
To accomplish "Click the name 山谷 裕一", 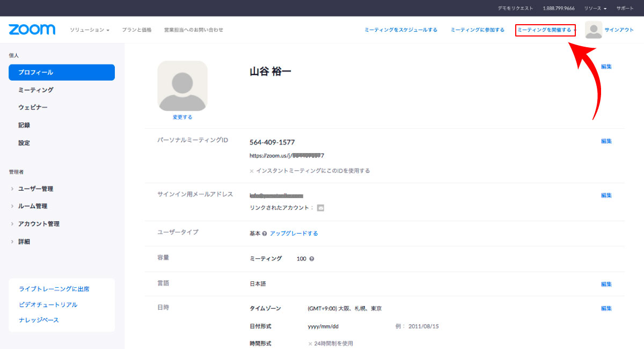I will 270,71.
